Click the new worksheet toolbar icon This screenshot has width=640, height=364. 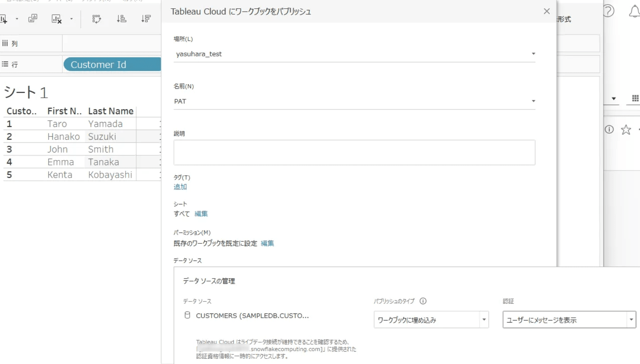[x=4, y=19]
